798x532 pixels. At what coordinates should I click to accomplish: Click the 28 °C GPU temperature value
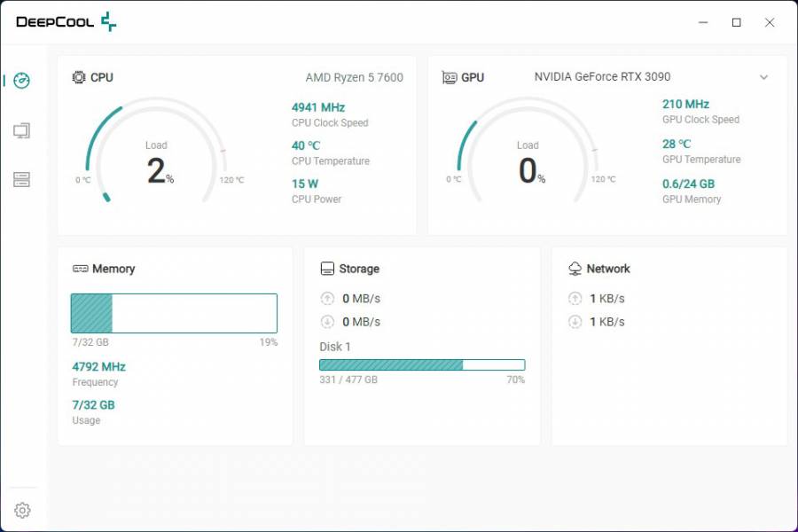677,144
